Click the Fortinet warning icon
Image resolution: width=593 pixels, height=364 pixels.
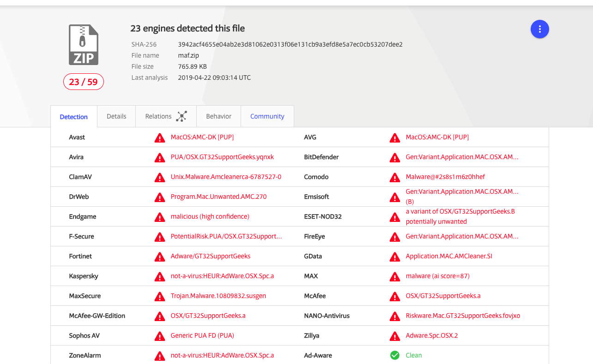(160, 257)
